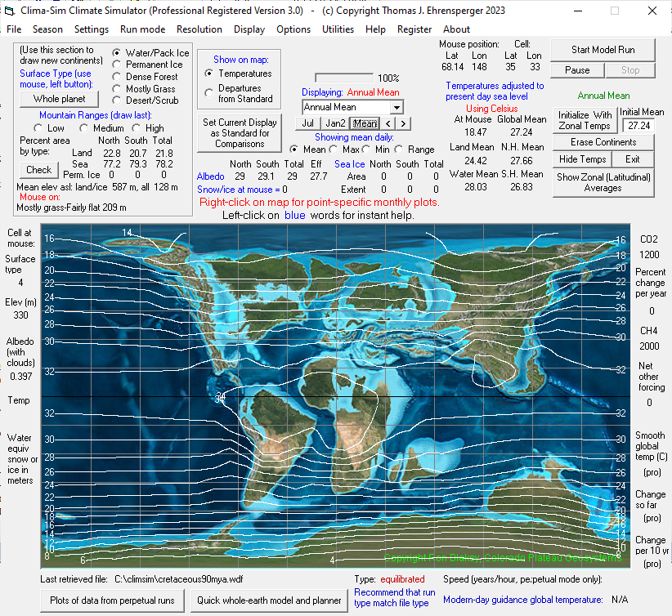This screenshot has height=616, width=672.
Task: Click Surface Type blue help text
Action: [56, 78]
